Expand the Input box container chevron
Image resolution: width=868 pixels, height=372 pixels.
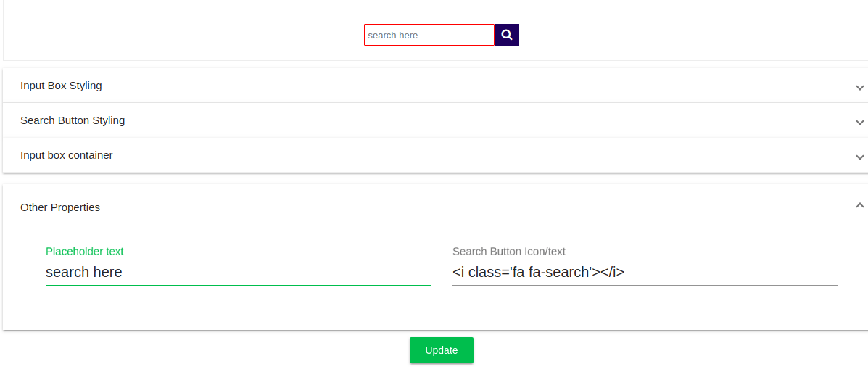pos(859,157)
